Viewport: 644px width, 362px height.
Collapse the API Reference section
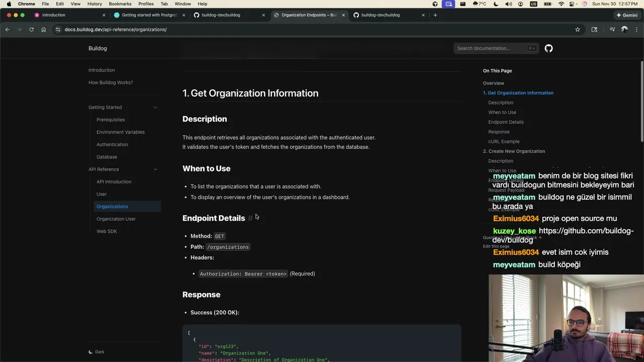point(155,169)
